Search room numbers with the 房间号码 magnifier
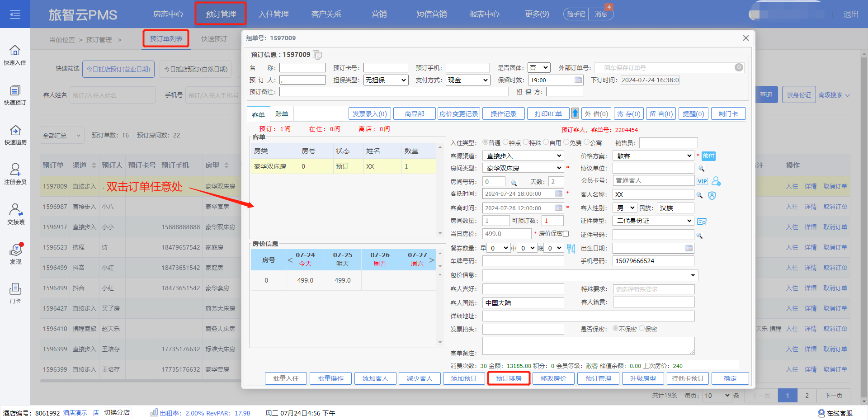868x420 pixels. (514, 183)
